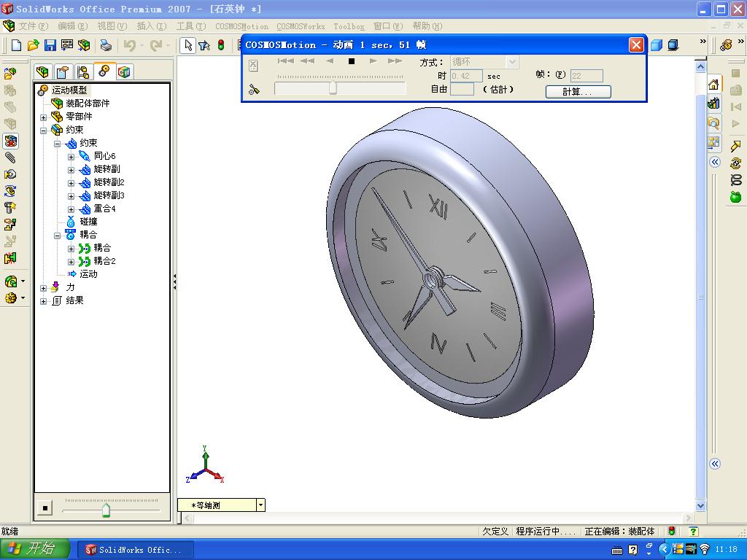Viewport: 747px width, 560px height.
Task: Select 装配体部件 tree item
Action: pos(88,104)
